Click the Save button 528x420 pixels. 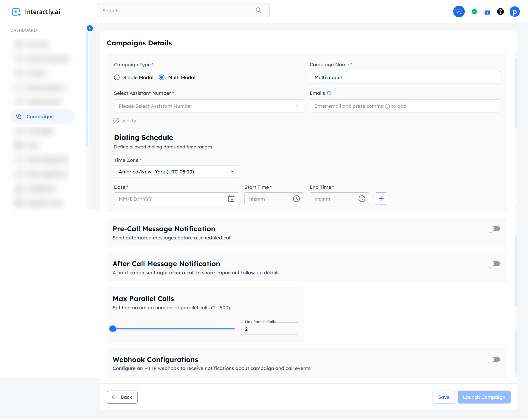tap(443, 397)
